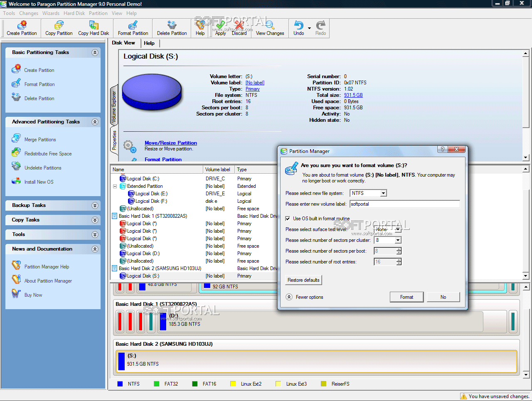Screen dimensions: 532x401
Task: Click the Create Partition toolbar icon
Action: click(22, 28)
